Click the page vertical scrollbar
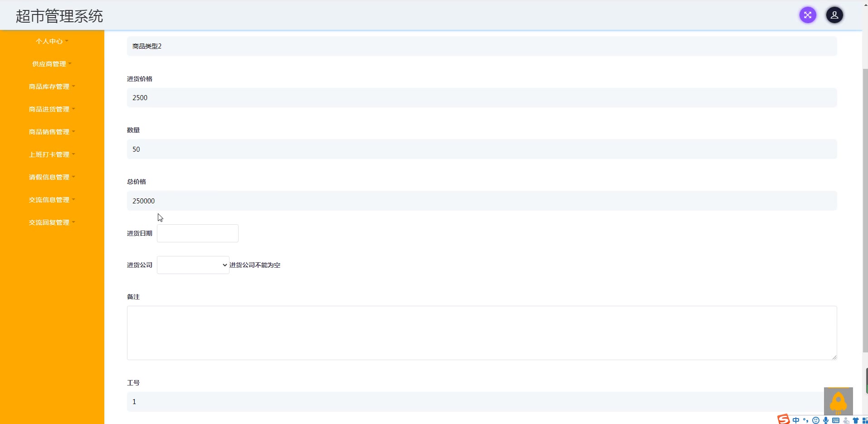The image size is (868, 424). pos(865,211)
